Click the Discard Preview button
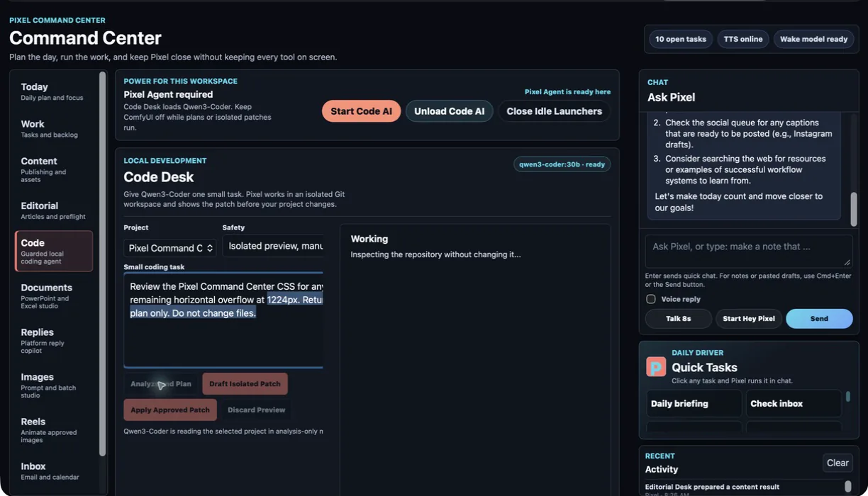Viewport: 868px width, 496px height. point(257,410)
